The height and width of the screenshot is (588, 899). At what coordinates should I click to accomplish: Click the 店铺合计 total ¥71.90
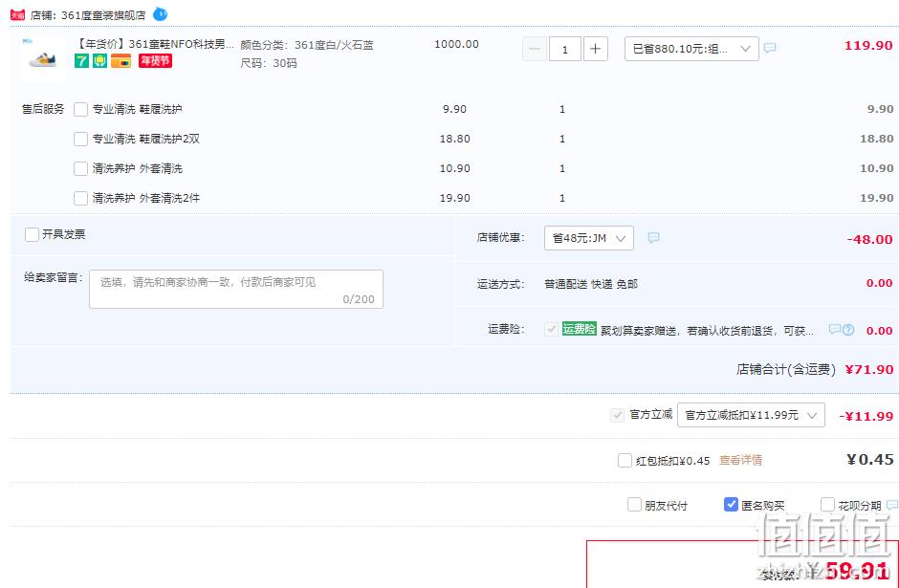pyautogui.click(x=869, y=370)
